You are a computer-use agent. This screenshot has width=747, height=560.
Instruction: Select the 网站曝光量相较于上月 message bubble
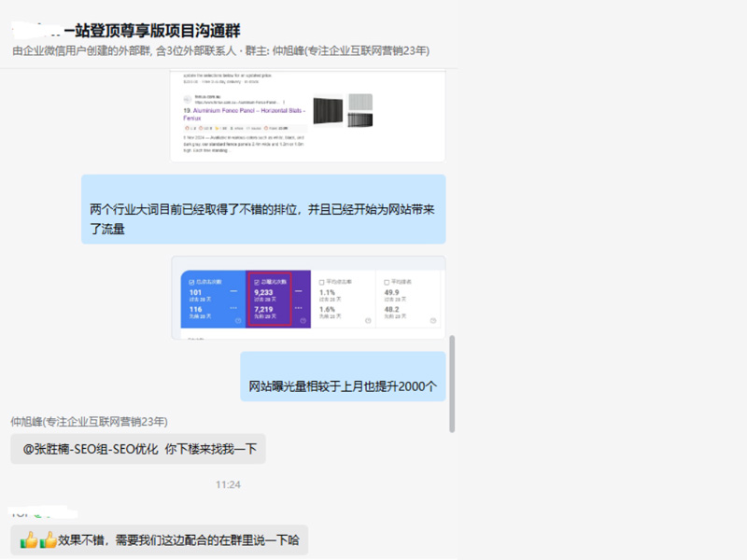click(343, 385)
